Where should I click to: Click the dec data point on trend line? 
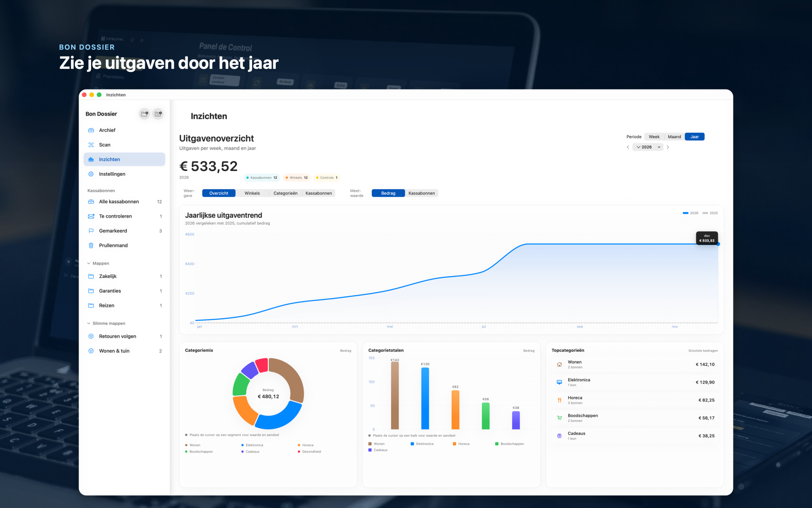718,244
